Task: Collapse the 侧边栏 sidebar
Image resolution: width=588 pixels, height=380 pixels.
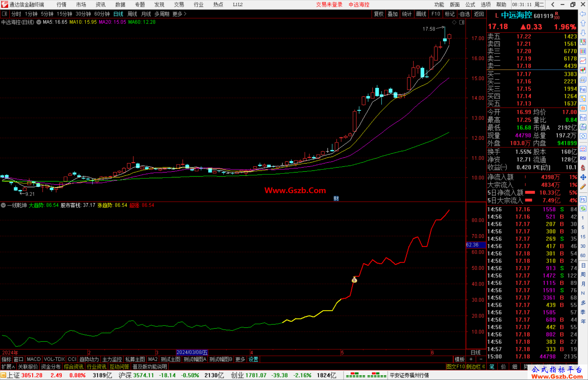Action: tap(476, 367)
